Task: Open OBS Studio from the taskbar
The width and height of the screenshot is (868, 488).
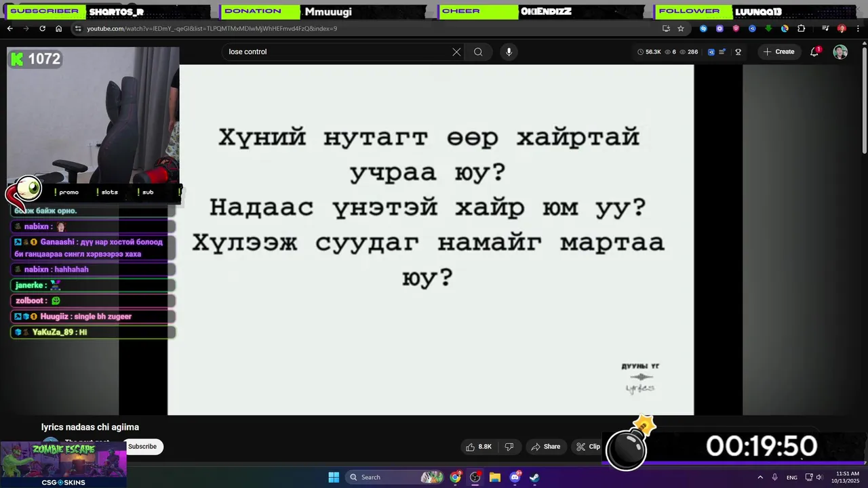Action: coord(475,477)
